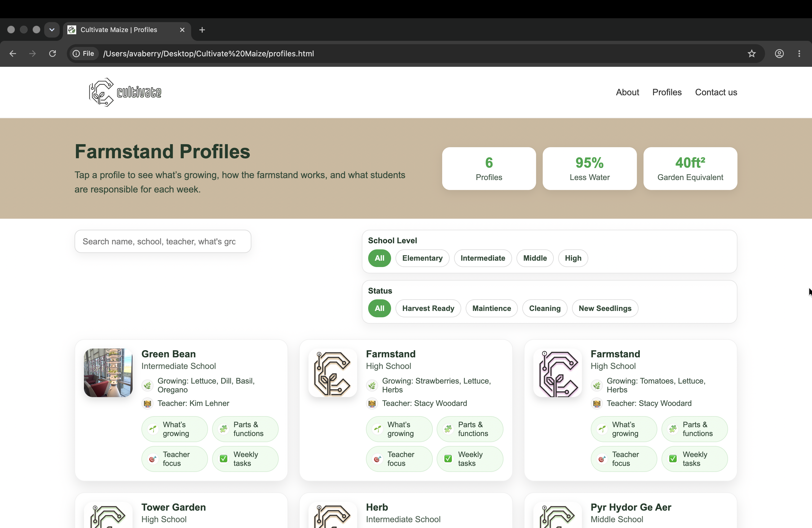812x528 pixels.
Task: Click Green Bean profile title
Action: pyautogui.click(x=168, y=354)
